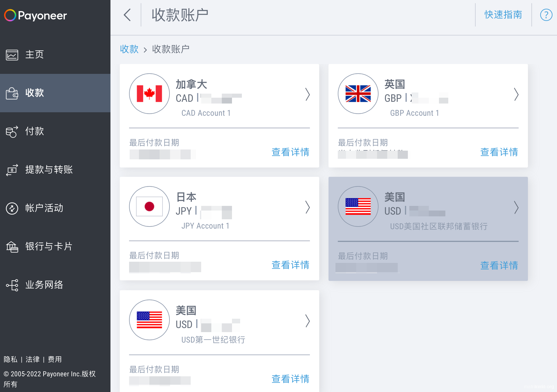This screenshot has height=392, width=557.
Task: View details for JPY Account 1
Action: click(x=290, y=265)
